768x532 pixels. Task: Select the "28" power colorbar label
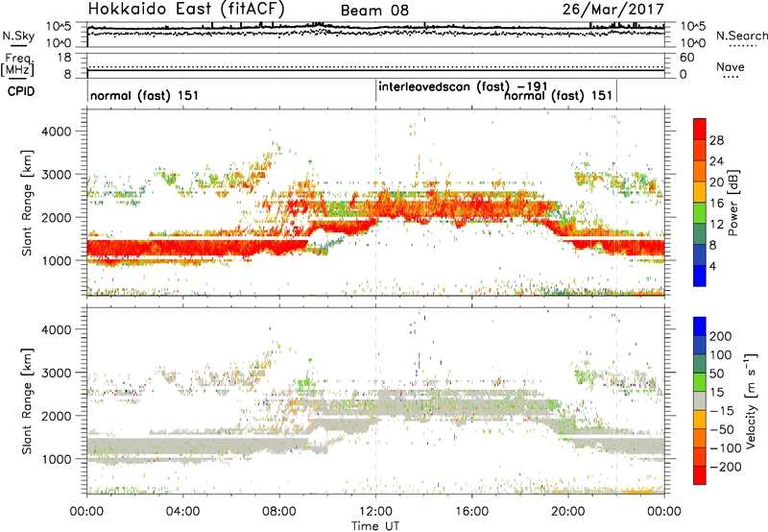click(716, 140)
